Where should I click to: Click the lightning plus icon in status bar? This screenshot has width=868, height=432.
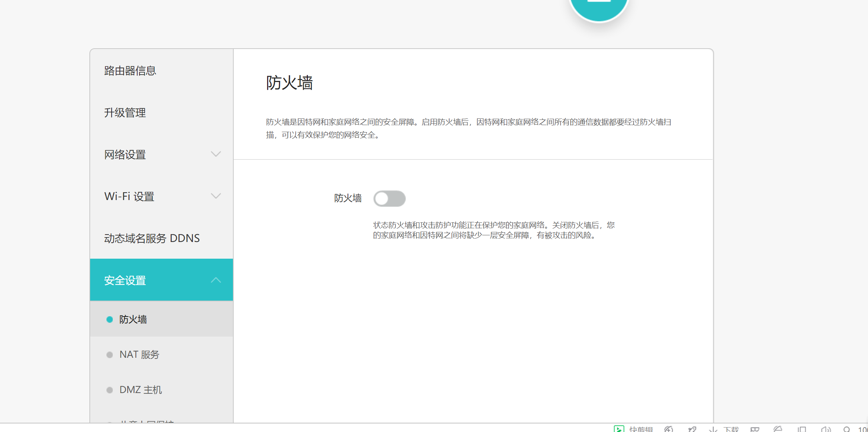coord(668,429)
